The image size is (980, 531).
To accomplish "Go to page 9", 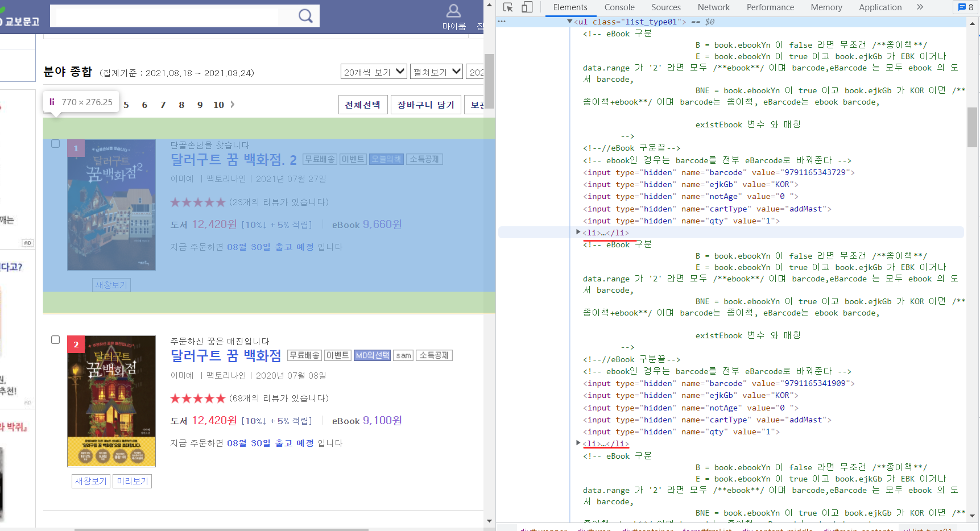I will [200, 105].
